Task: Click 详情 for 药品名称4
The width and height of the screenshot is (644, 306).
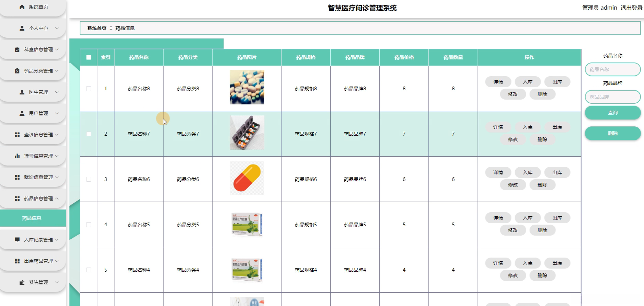Action: [x=498, y=263]
